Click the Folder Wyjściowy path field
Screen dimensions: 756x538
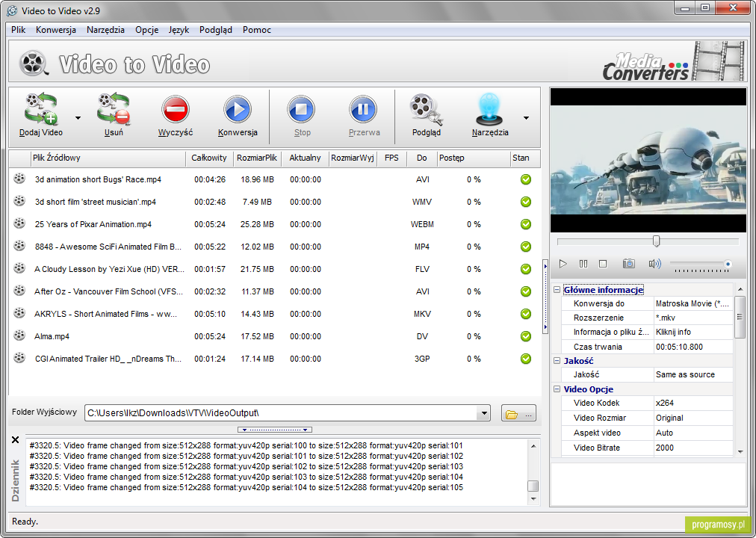point(281,413)
